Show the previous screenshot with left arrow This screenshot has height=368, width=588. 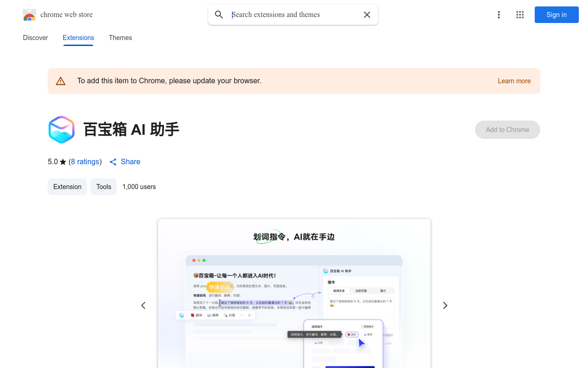coord(143,305)
